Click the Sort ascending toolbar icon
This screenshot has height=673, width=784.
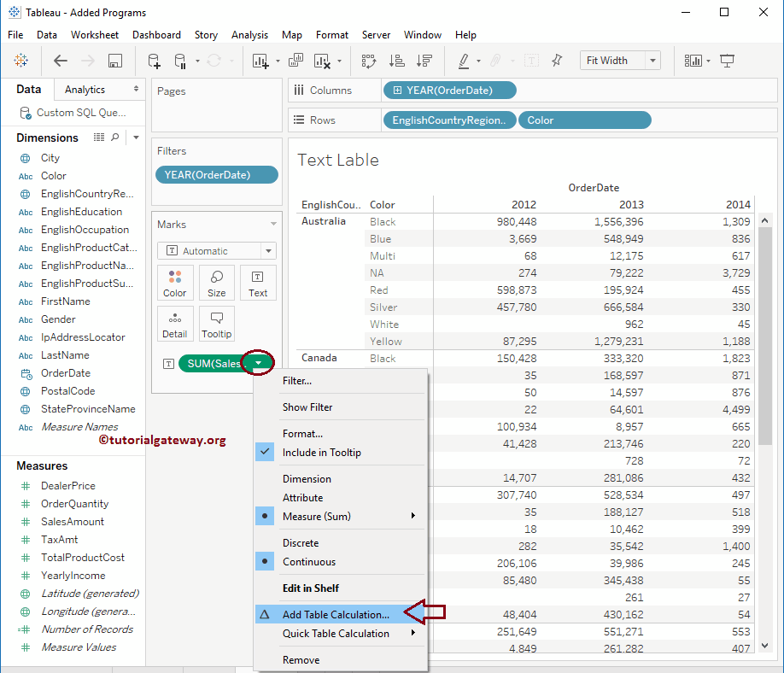[396, 61]
